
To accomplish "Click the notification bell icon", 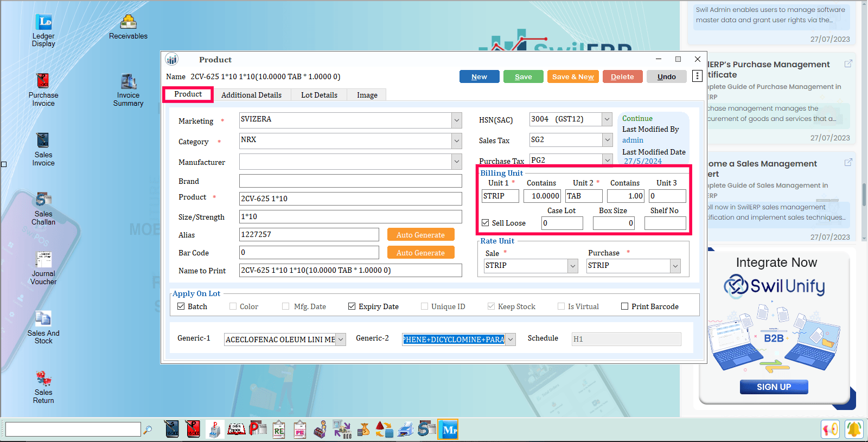I will tap(854, 430).
